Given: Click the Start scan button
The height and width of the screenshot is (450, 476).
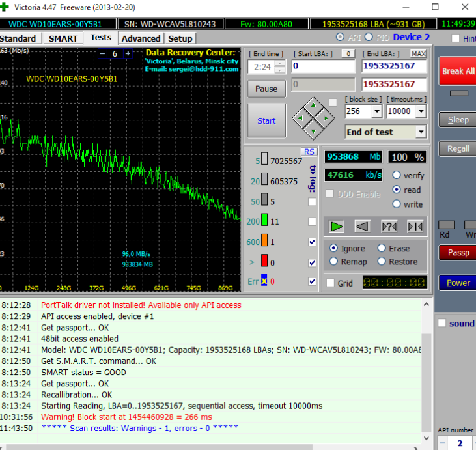Looking at the screenshot, I should pyautogui.click(x=266, y=121).
